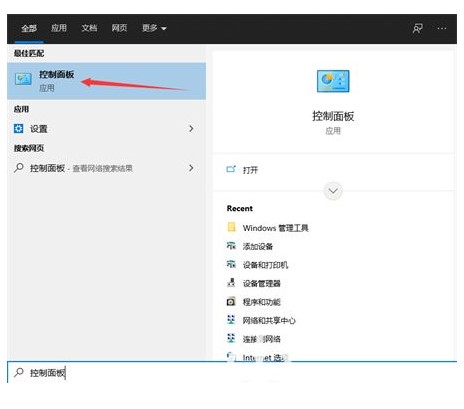Open 程序和功能 from Recent
This screenshot has width=464, height=409.
click(262, 302)
